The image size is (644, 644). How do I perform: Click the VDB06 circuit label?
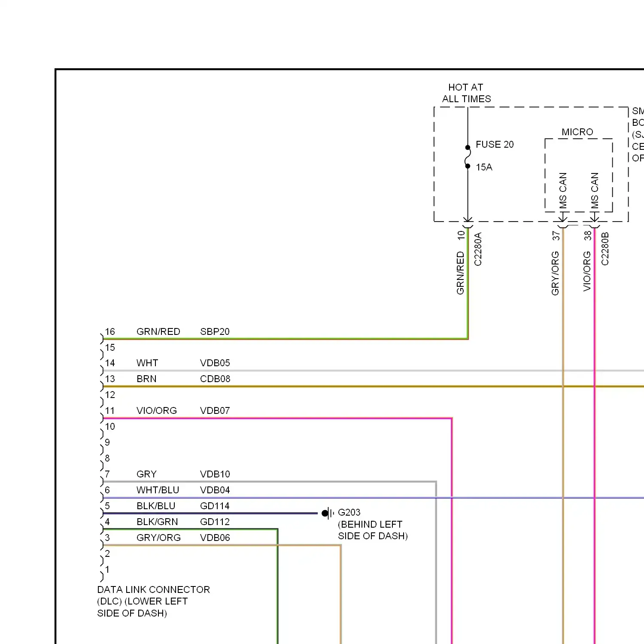click(x=215, y=538)
